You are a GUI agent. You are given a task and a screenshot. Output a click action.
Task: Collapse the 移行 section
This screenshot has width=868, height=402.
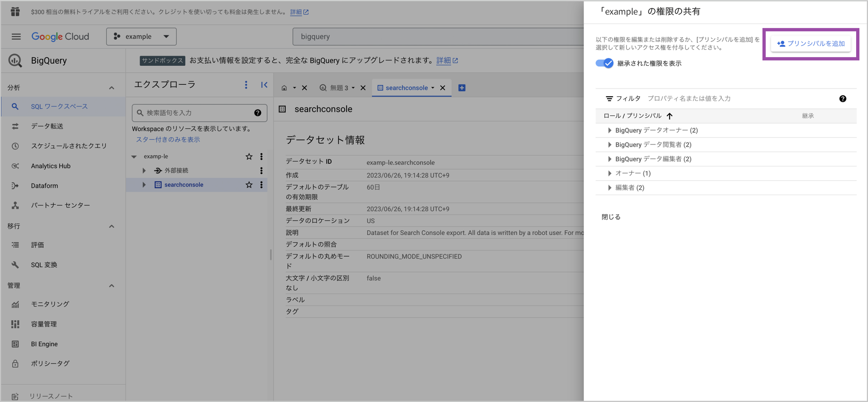click(x=111, y=226)
